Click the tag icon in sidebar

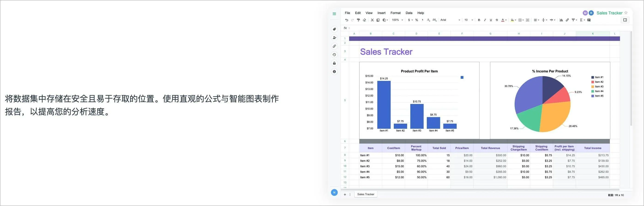334,29
